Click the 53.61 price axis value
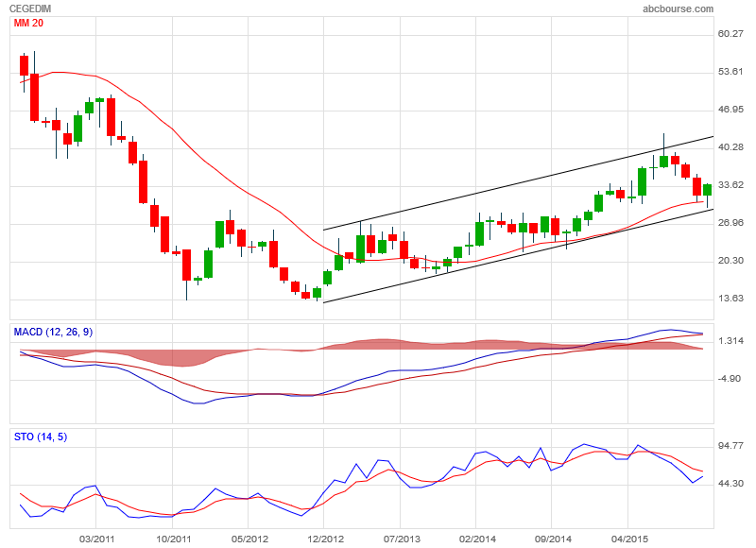 click(730, 71)
